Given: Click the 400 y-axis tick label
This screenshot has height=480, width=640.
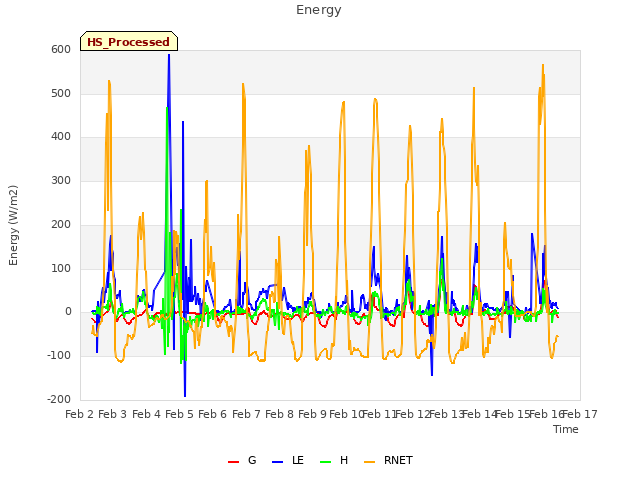Looking at the screenshot, I should [61, 137].
